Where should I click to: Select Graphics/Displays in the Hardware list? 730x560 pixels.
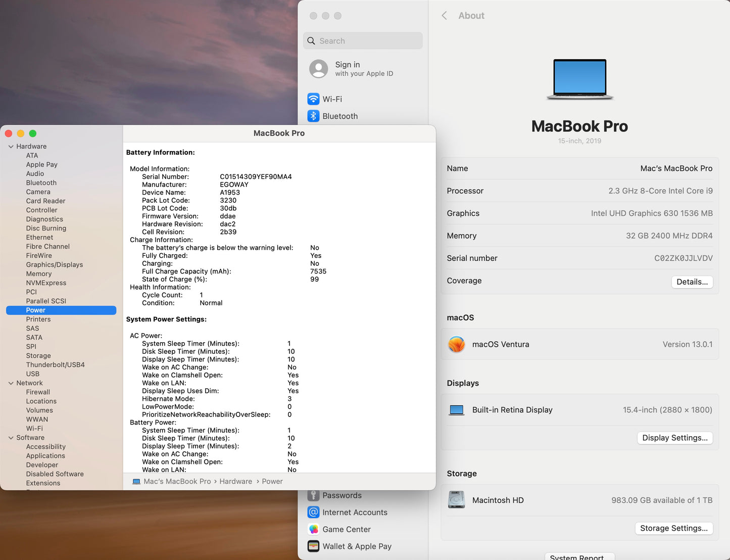click(54, 264)
